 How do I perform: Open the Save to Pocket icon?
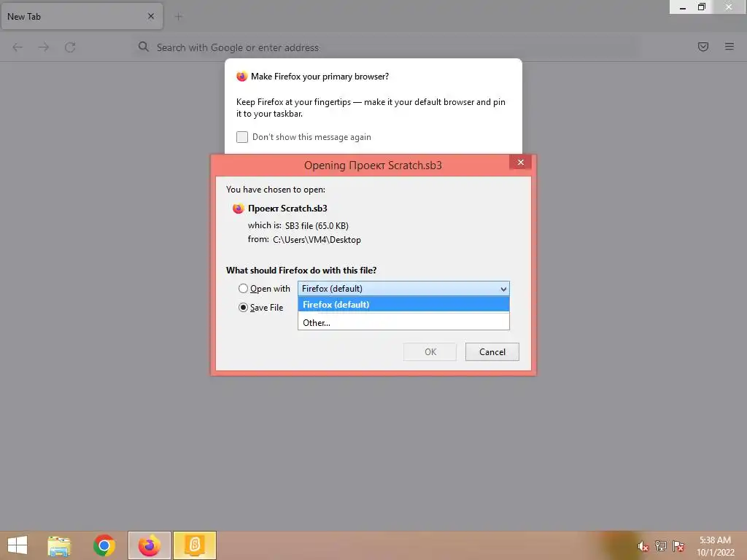(x=703, y=47)
